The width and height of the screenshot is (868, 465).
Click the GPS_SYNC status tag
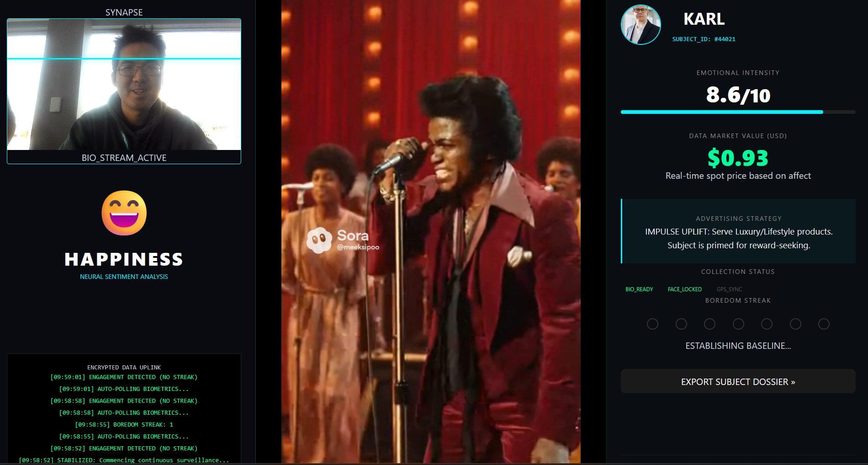coord(729,289)
